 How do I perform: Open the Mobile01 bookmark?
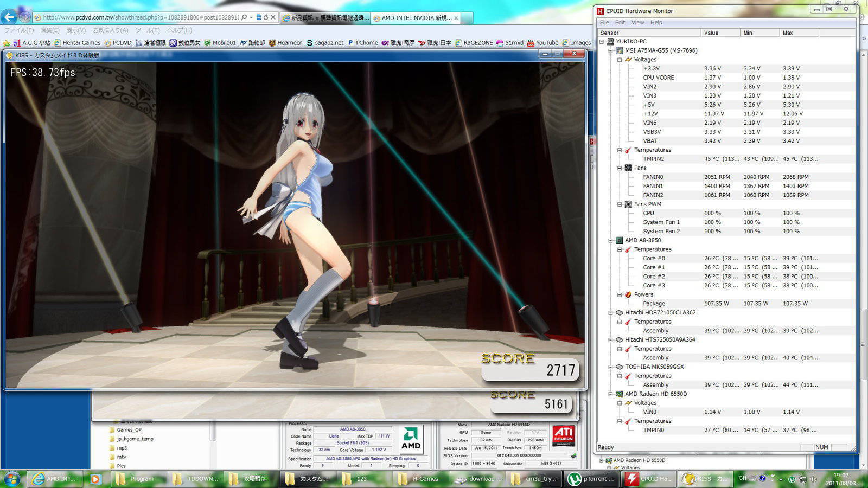pos(220,43)
